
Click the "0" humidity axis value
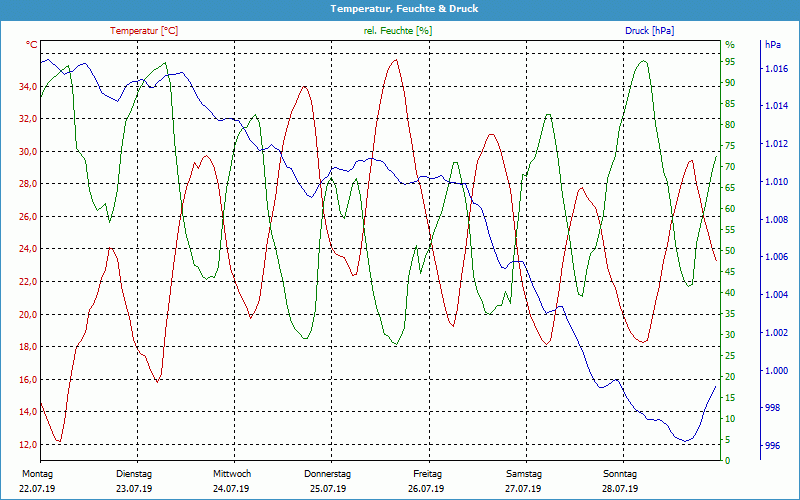pyautogui.click(x=728, y=461)
